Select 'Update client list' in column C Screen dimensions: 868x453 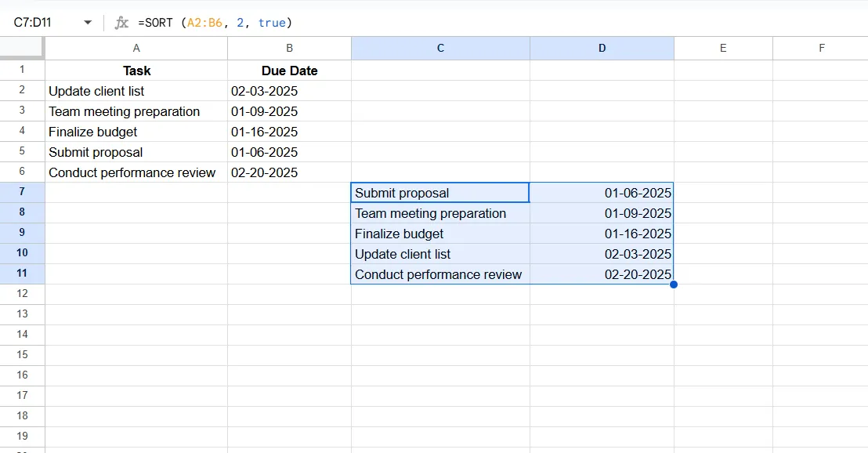[x=440, y=254]
